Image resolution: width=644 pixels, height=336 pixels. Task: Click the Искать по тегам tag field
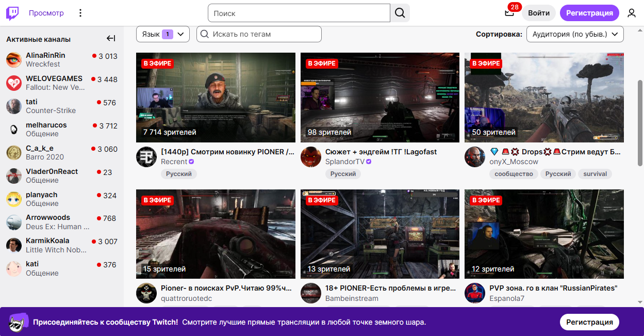[x=259, y=34]
